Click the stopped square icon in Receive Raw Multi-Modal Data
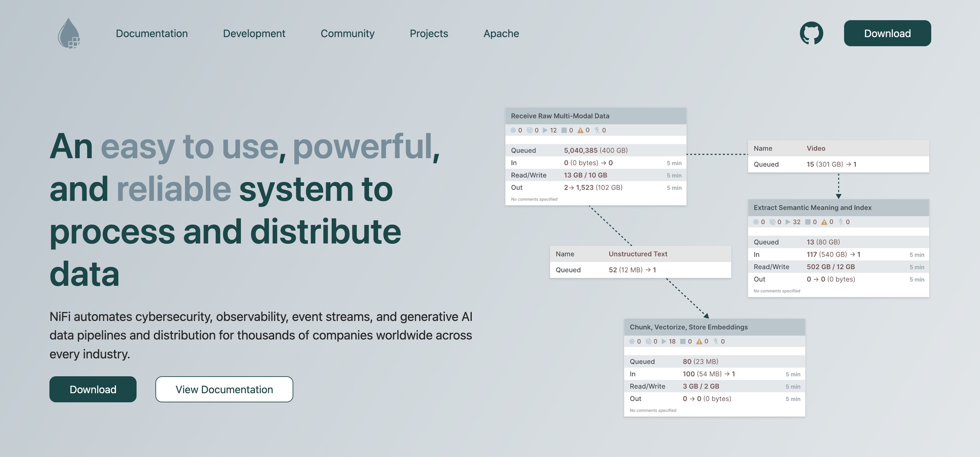 point(564,130)
